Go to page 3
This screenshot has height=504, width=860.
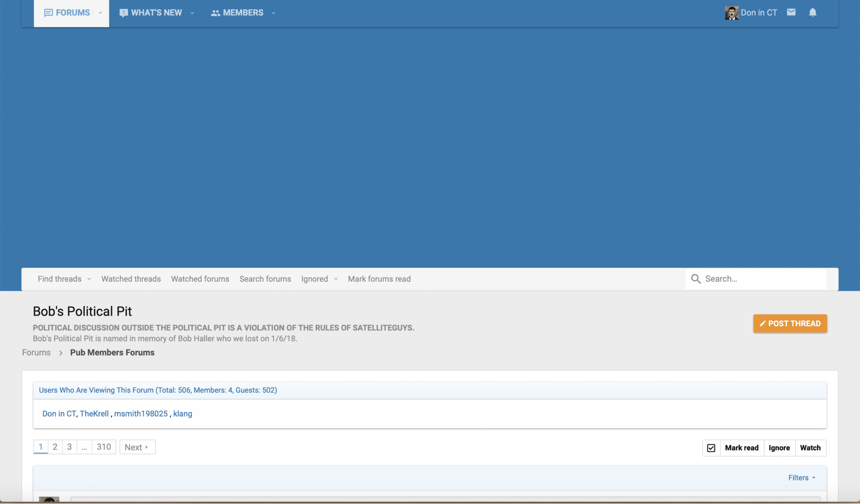click(70, 447)
